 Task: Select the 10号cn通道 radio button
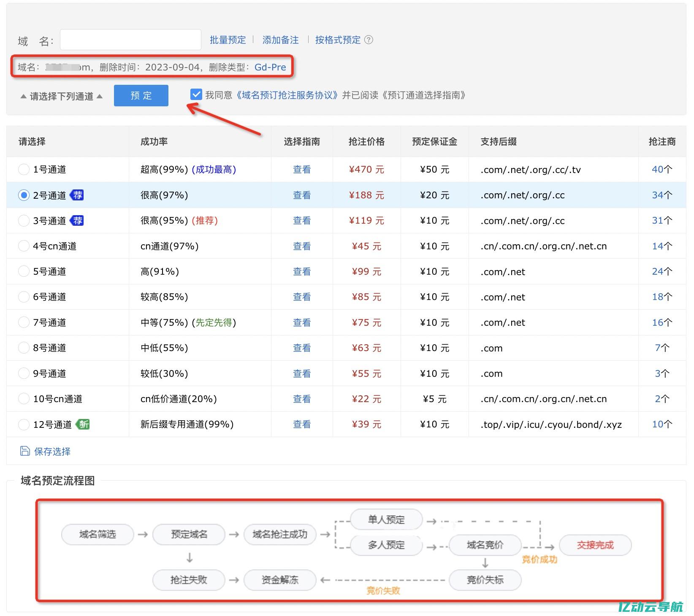(x=24, y=399)
